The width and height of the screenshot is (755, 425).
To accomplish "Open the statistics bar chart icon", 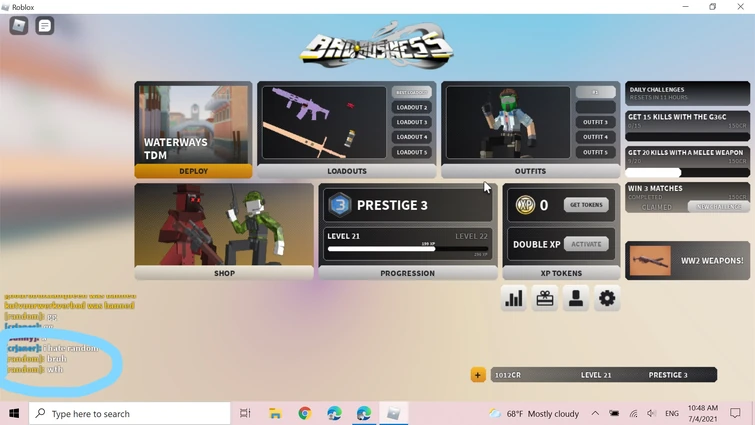I will coord(513,298).
